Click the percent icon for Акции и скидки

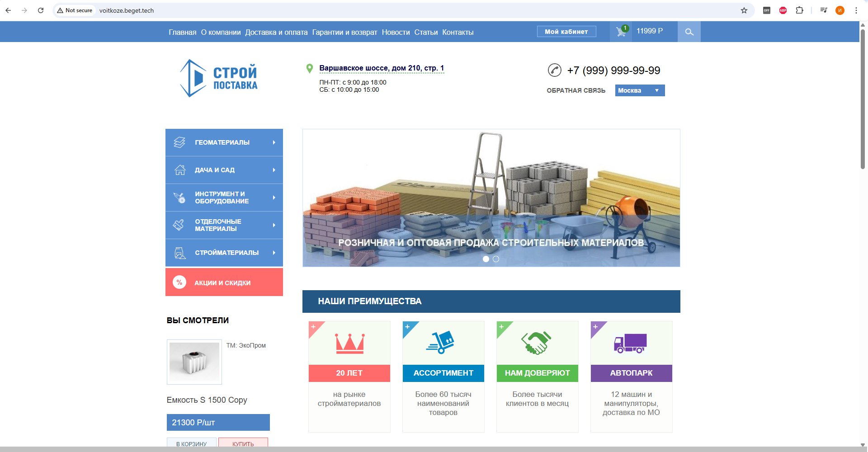coord(179,282)
